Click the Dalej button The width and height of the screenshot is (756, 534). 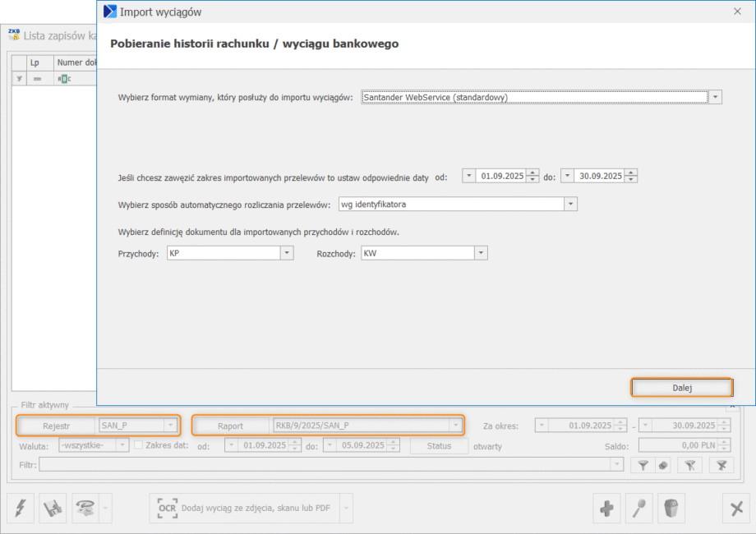coord(680,388)
